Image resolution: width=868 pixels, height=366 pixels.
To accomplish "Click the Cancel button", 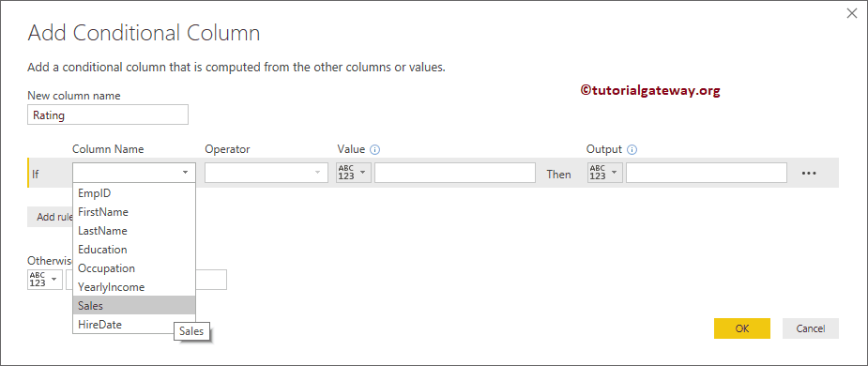I will pyautogui.click(x=811, y=328).
